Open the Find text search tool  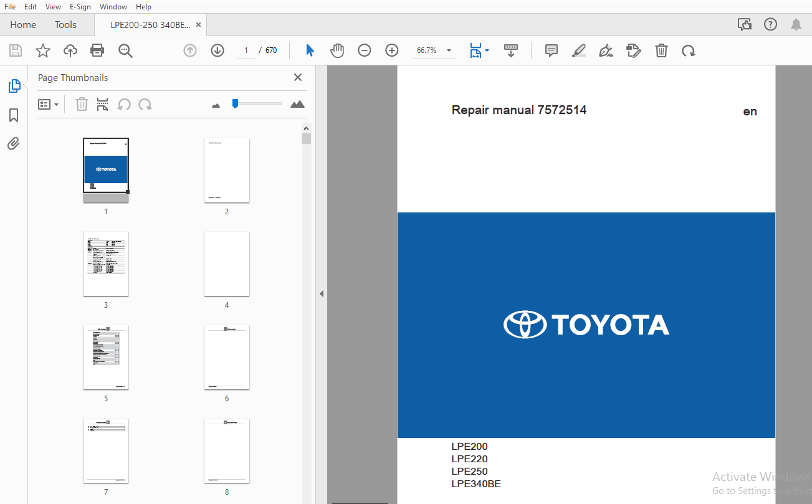tap(126, 50)
